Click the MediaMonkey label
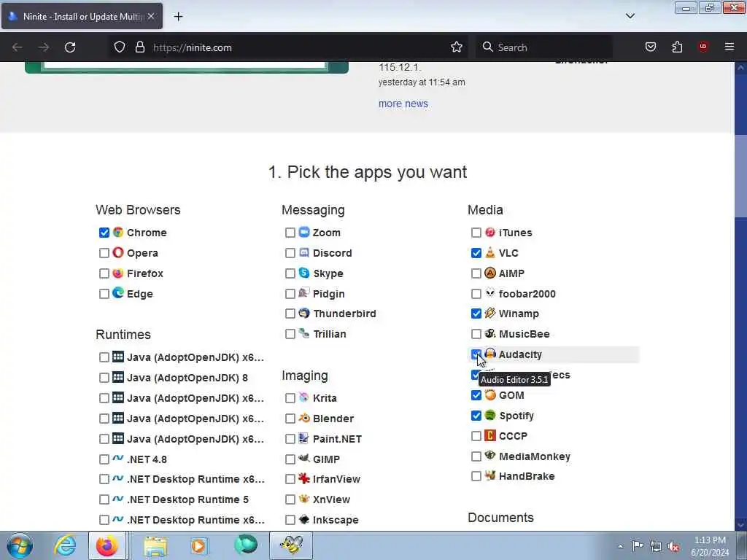Image resolution: width=747 pixels, height=560 pixels. click(x=535, y=456)
